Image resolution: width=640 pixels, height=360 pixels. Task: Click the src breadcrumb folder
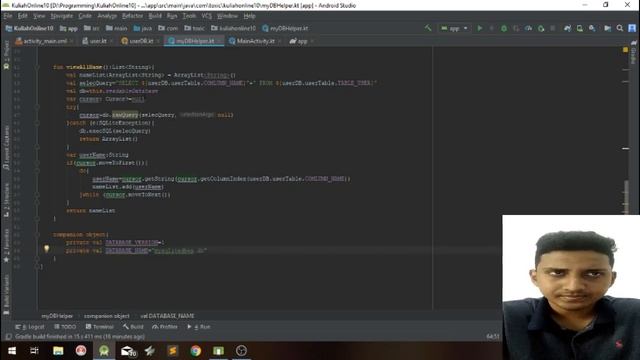pos(92,28)
